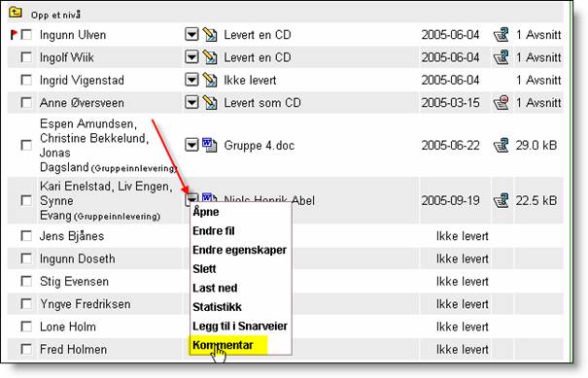
Task: Click the name Jens Bjånes
Action: pos(72,236)
